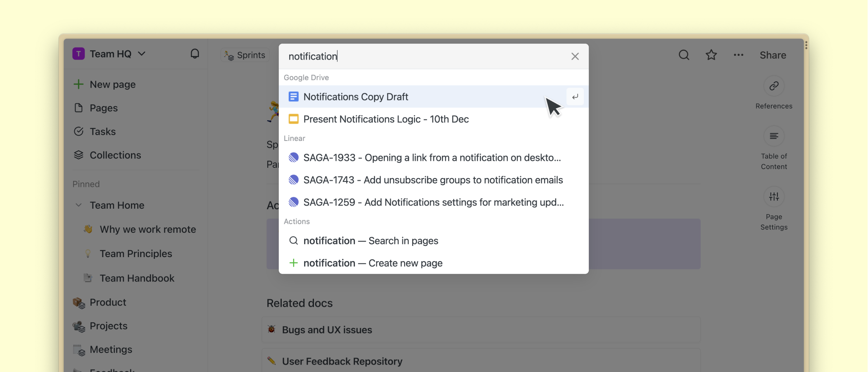
Task: Open Present Notifications Logic slides result
Action: [x=386, y=119]
